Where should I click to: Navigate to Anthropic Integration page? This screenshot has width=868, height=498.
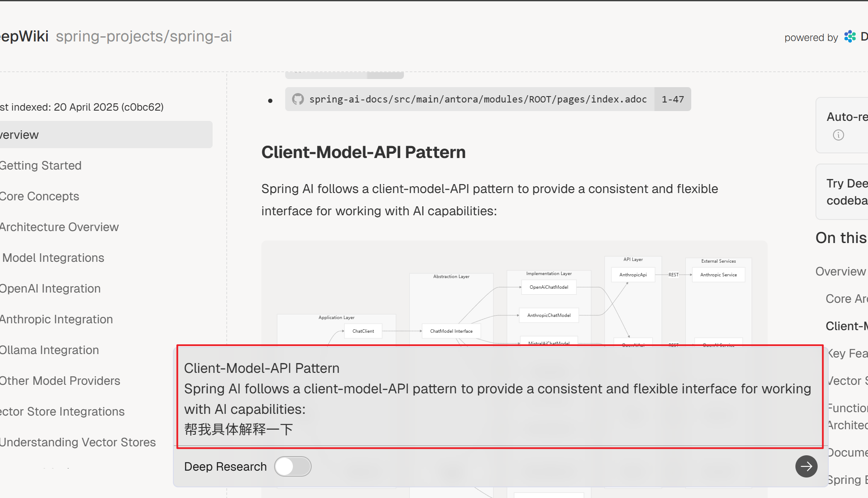tap(56, 319)
